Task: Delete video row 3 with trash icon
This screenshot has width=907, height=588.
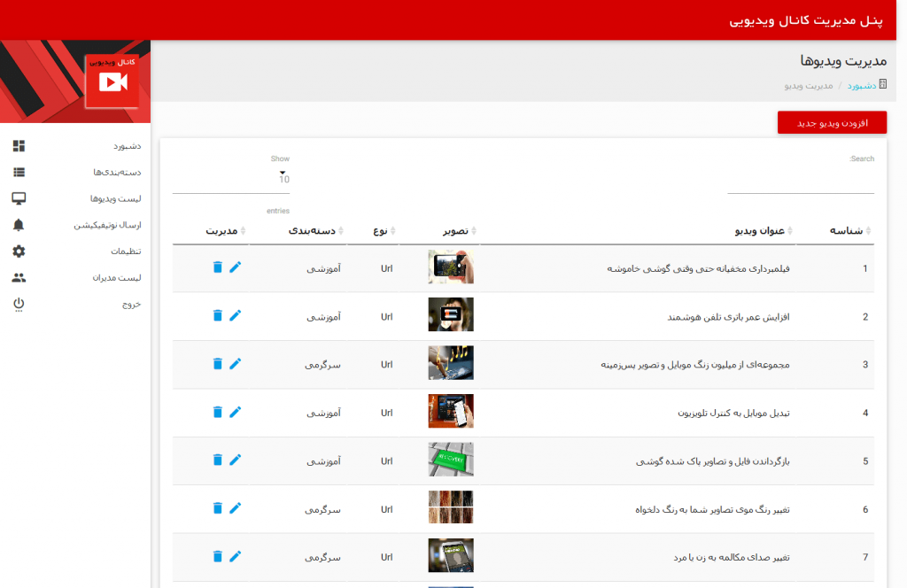Action: click(218, 364)
